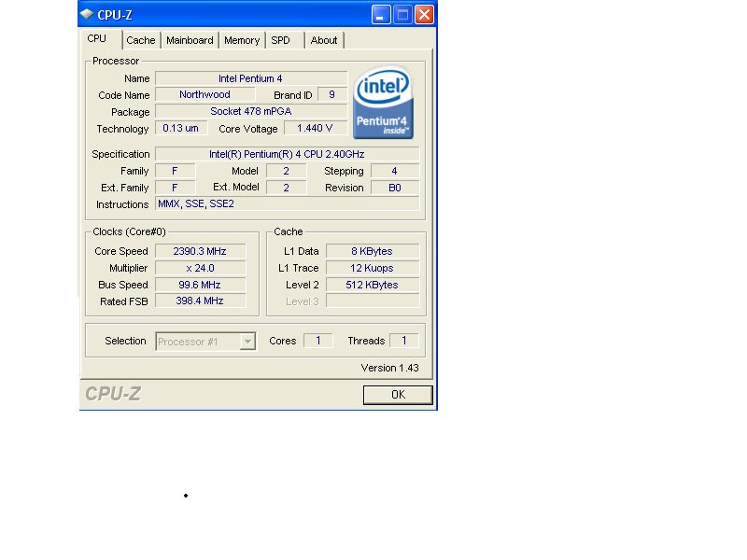
Task: Click the Intel Pentium 4 inside logo
Action: (x=383, y=102)
